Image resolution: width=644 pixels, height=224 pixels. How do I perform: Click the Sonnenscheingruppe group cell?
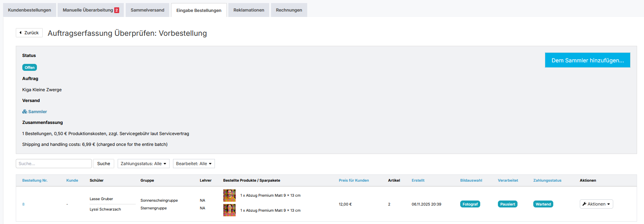159,201
